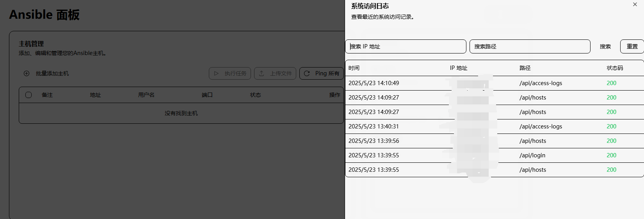Click the 搜索 button
Image resolution: width=644 pixels, height=219 pixels.
click(605, 46)
